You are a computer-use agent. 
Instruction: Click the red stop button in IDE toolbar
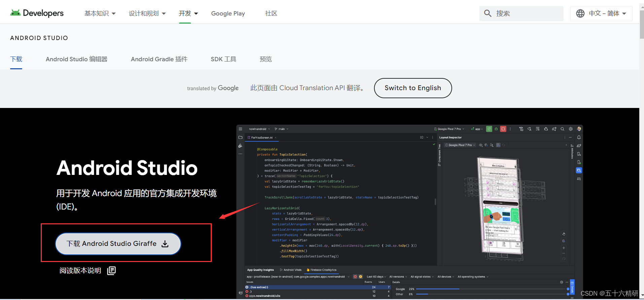(503, 129)
